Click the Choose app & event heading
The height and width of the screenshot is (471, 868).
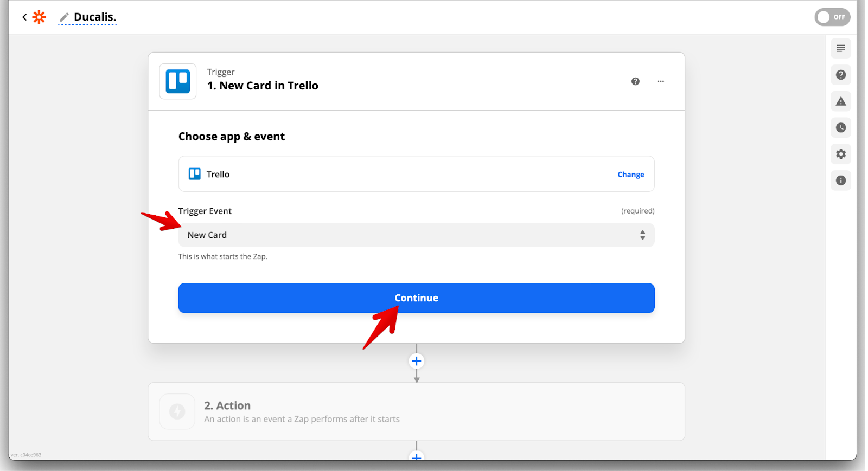pyautogui.click(x=232, y=137)
